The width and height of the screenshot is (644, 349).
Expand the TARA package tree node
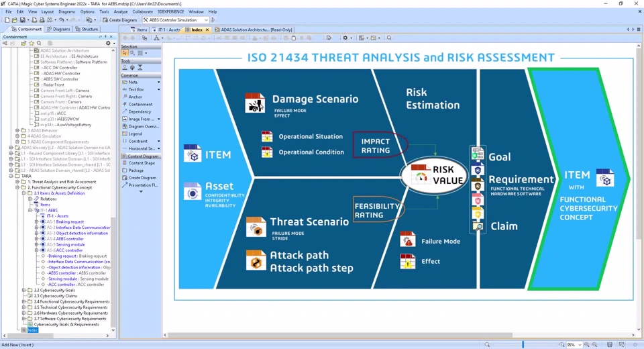pos(11,176)
